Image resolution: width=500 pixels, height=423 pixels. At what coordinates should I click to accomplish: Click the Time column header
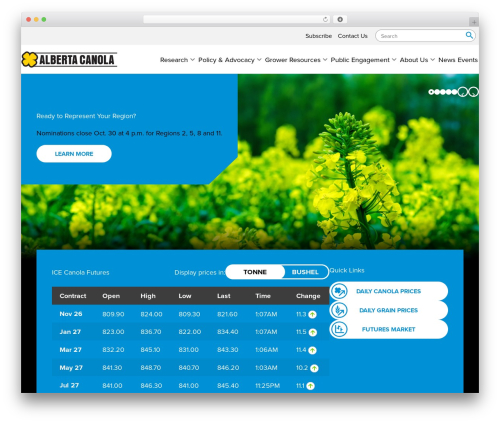point(263,296)
